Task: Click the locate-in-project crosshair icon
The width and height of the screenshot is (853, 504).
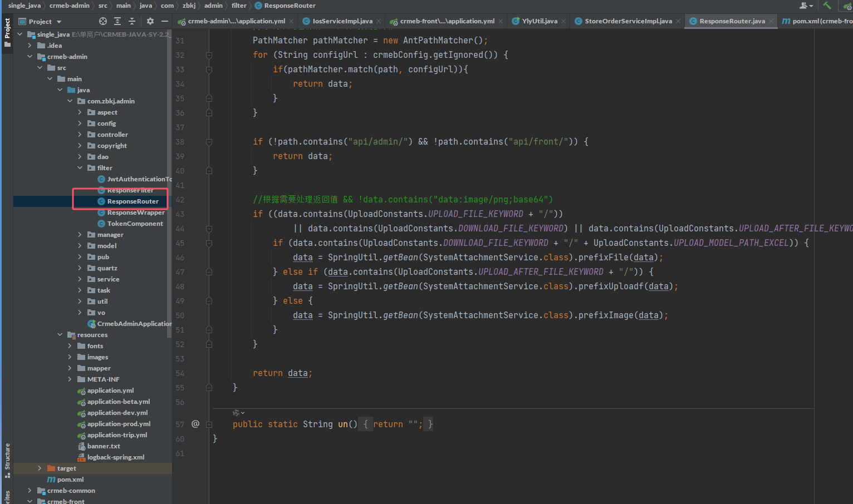Action: coord(103,21)
